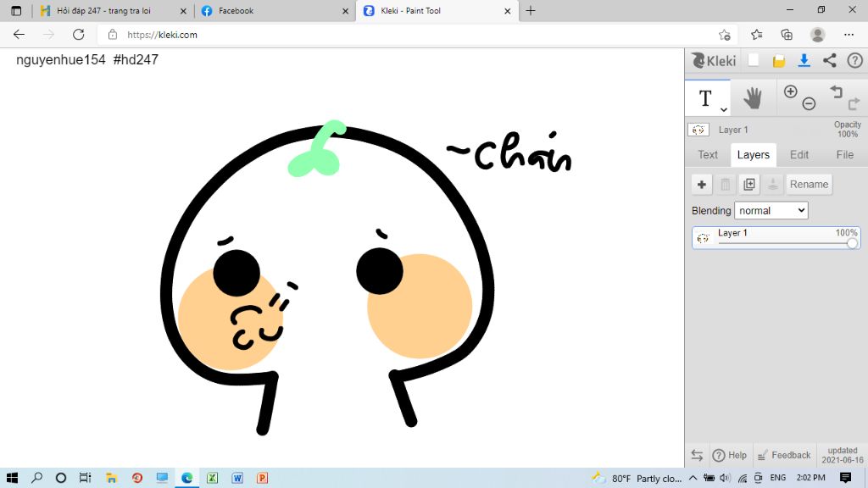This screenshot has width=868, height=488.
Task: Click the current layer preview thumbnail
Action: (x=698, y=130)
